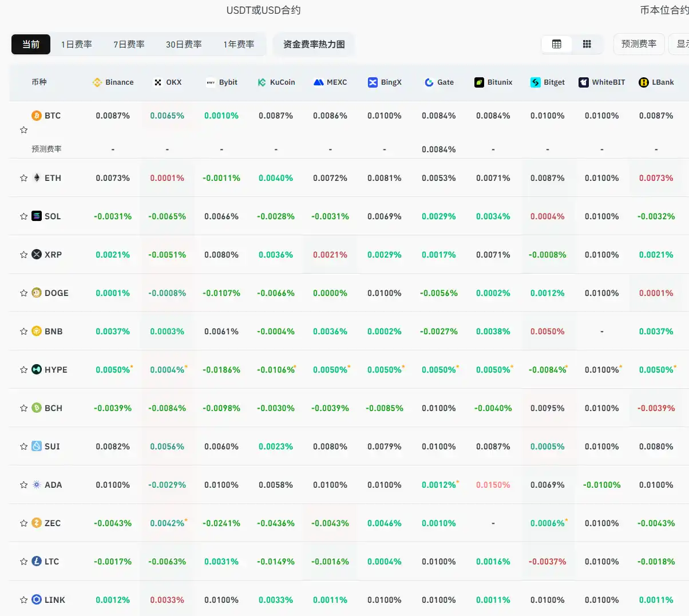
Task: Select the OKX exchange logo
Action: tap(157, 82)
